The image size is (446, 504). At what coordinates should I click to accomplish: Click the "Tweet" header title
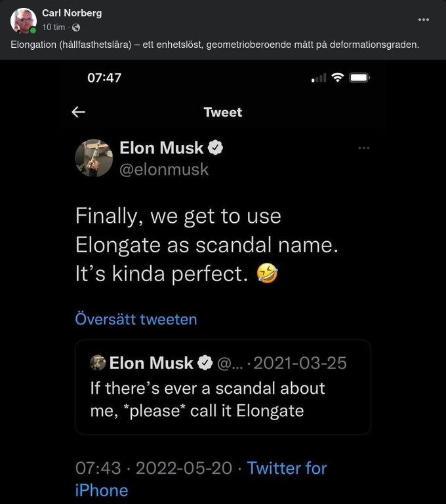pyautogui.click(x=223, y=112)
